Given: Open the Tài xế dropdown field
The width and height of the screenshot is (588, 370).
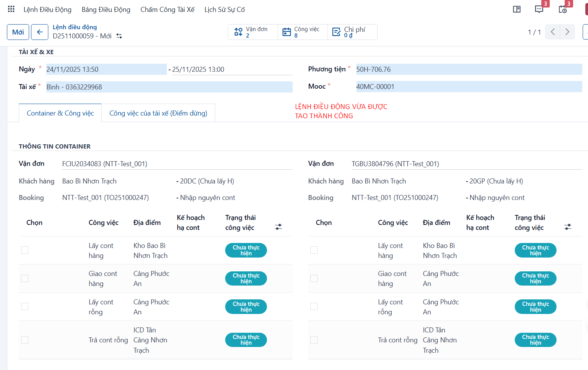Looking at the screenshot, I should [x=169, y=87].
